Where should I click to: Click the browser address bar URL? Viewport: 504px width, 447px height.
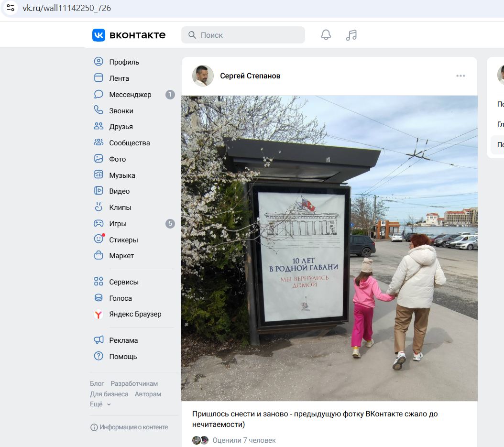66,8
